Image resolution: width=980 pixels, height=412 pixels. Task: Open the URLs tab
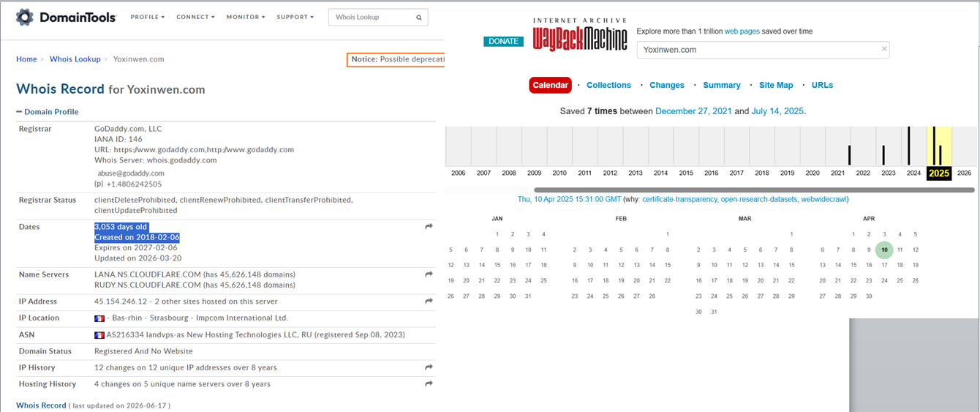(822, 85)
